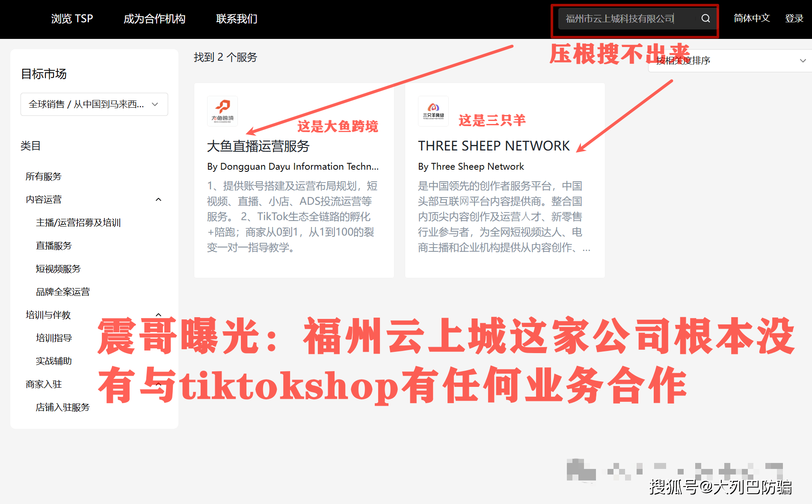Screen dimensions: 812x504
Task: Select 短视频服务 subcategory
Action: (58, 269)
